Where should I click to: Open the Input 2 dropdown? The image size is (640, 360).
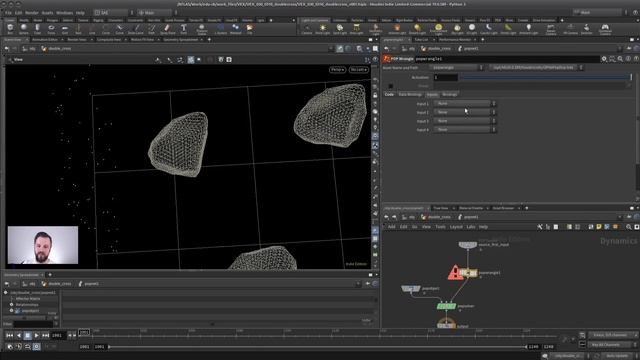pyautogui.click(x=464, y=112)
